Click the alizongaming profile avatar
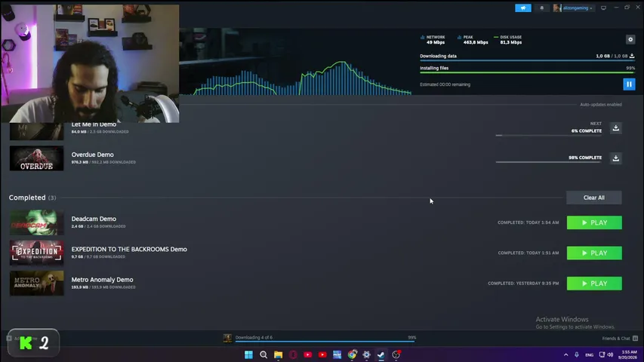 tap(557, 8)
